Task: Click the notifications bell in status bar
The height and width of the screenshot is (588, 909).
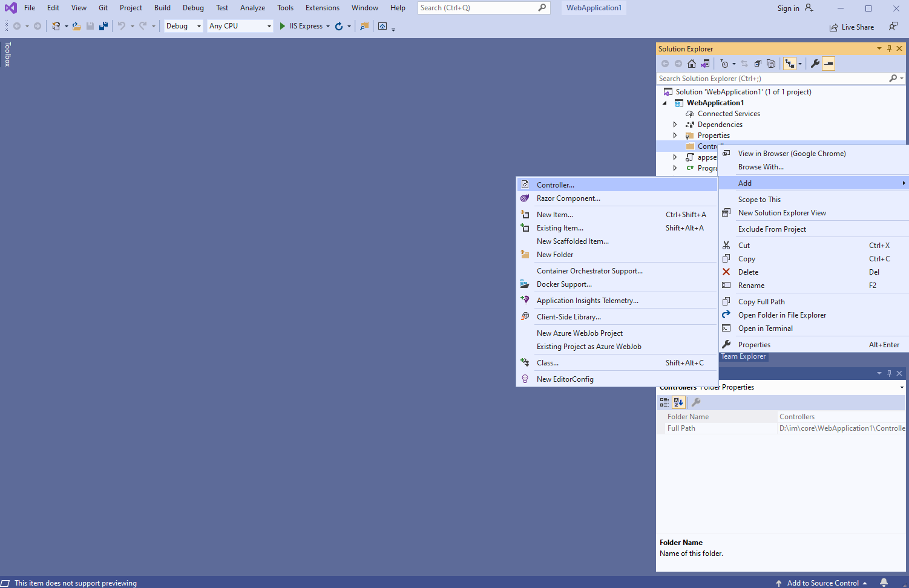Action: (x=884, y=583)
